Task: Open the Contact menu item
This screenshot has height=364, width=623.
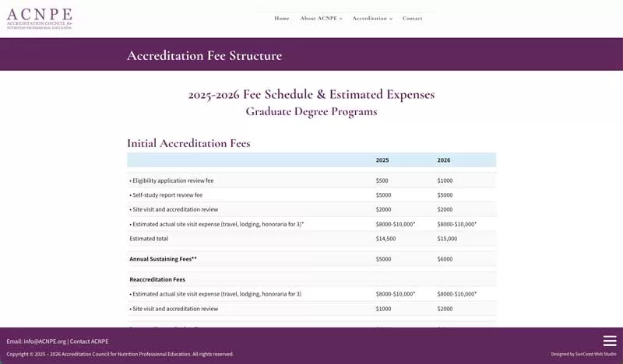Action: [412, 18]
